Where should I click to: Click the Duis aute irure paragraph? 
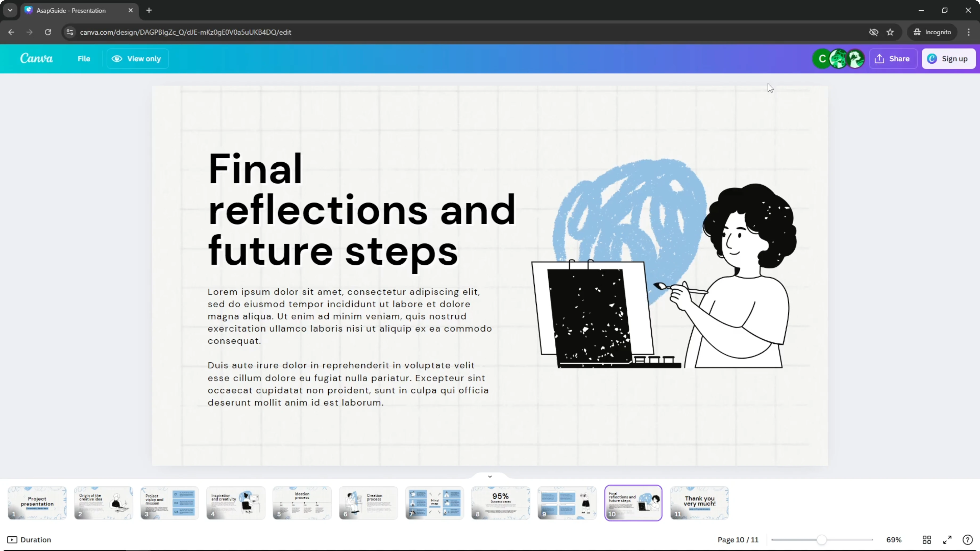[348, 384]
